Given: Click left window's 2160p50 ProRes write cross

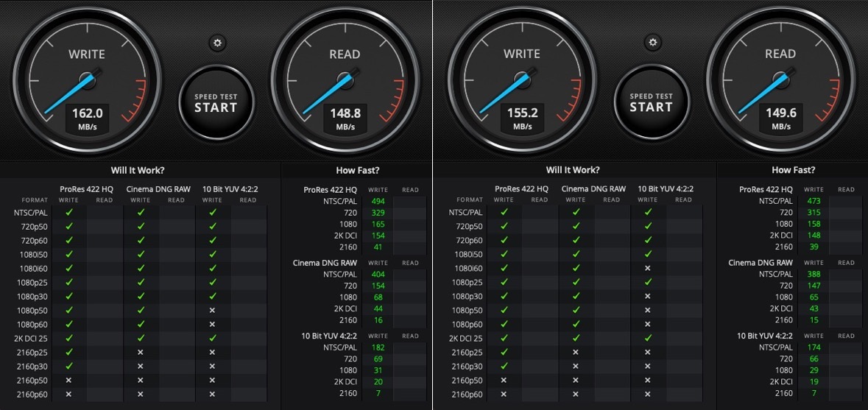Looking at the screenshot, I should coord(69,380).
